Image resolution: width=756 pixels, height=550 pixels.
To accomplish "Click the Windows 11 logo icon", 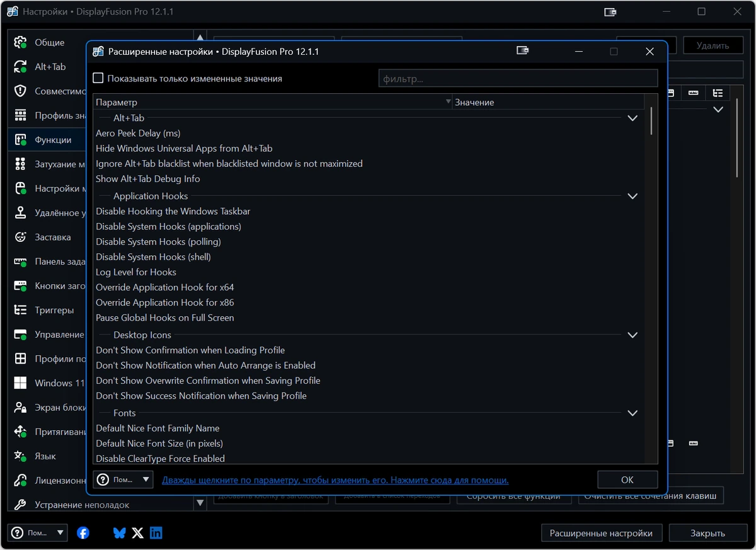I will [x=20, y=383].
